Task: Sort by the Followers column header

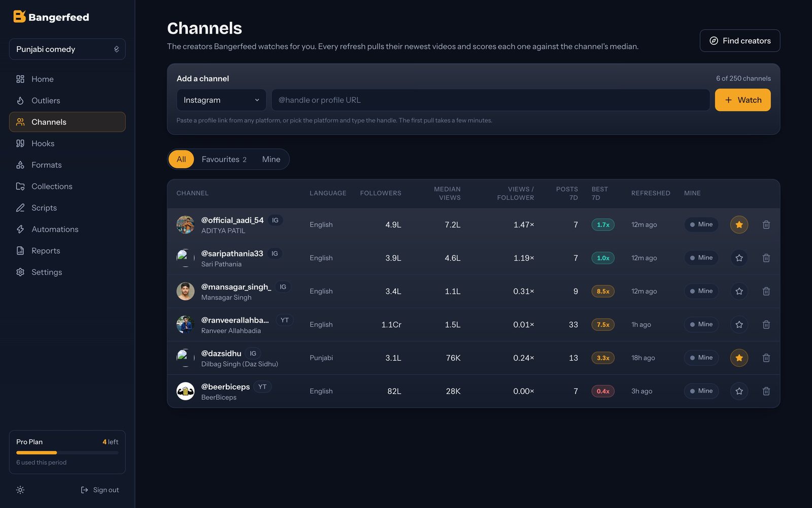Action: (381, 193)
